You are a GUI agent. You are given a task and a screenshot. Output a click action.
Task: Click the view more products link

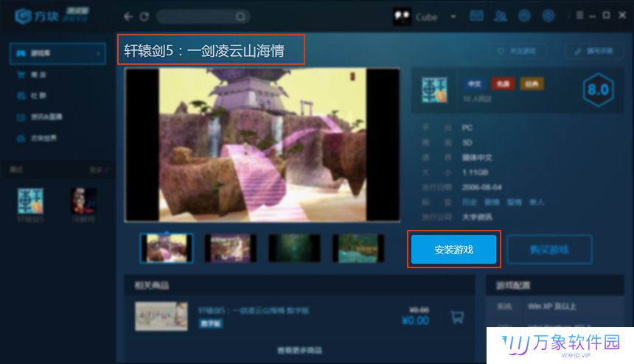pyautogui.click(x=299, y=350)
